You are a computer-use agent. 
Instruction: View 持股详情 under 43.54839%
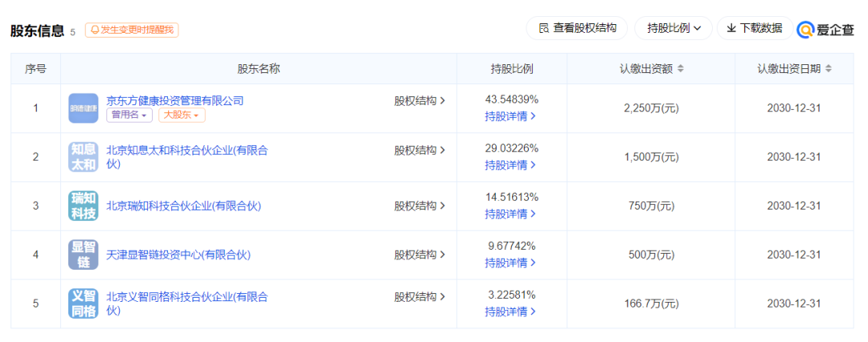pos(510,116)
